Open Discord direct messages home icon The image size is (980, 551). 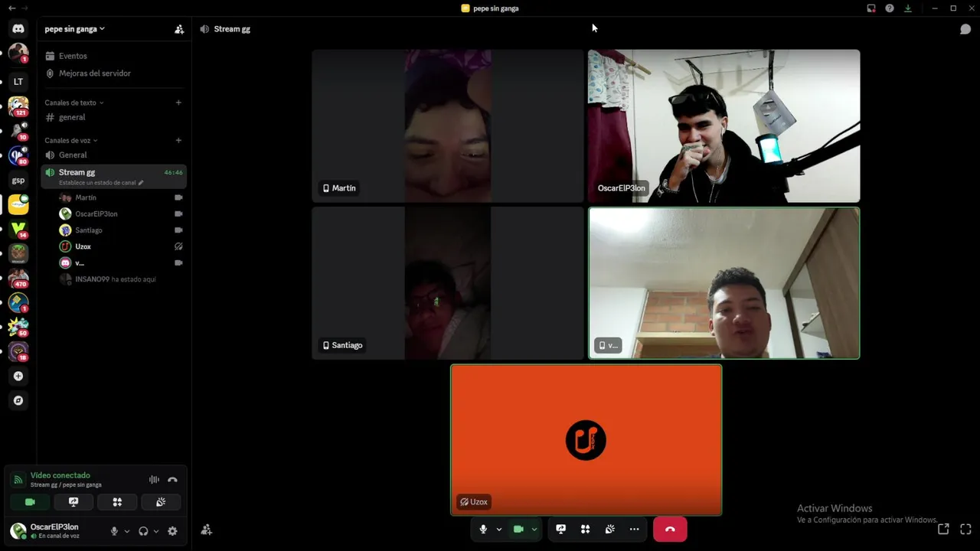(18, 28)
